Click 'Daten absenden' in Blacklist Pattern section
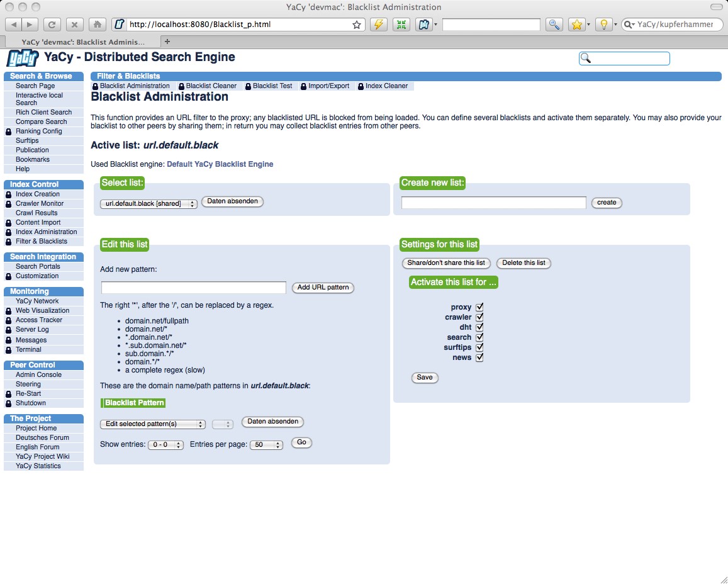The width and height of the screenshot is (728, 584). [273, 422]
